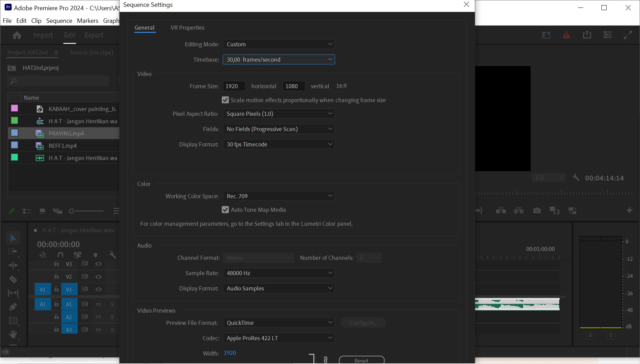
Task: Select the Rectangle tool
Action: click(x=13, y=321)
